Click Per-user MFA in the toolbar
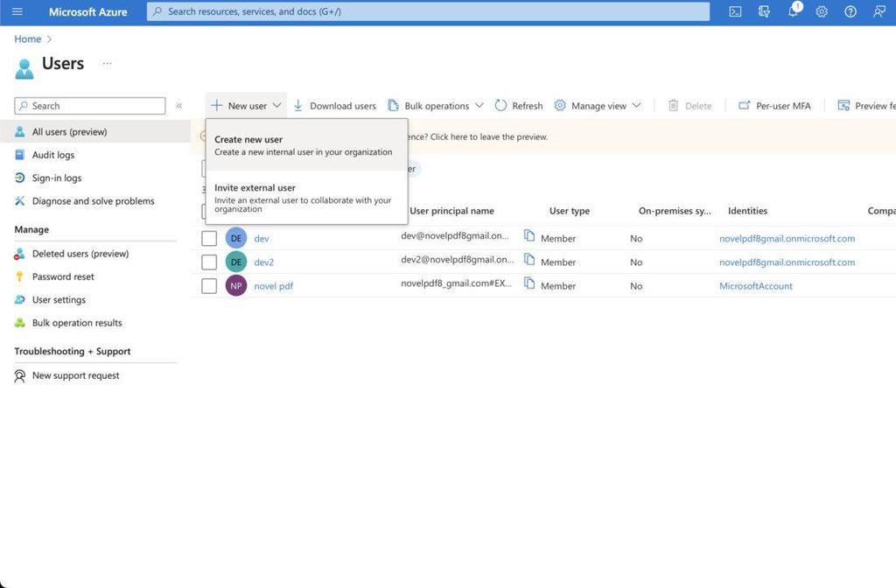896x588 pixels. [775, 106]
